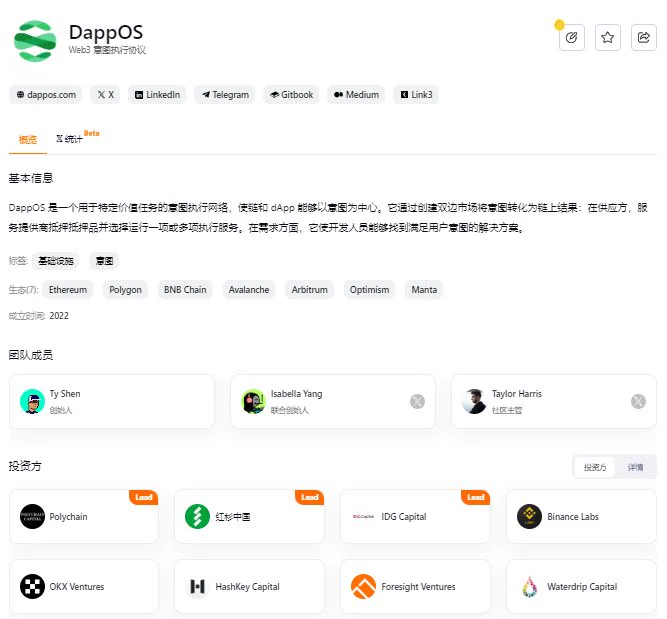This screenshot has width=667, height=619.
Task: Switch investor view to 投资方
Action: [595, 467]
